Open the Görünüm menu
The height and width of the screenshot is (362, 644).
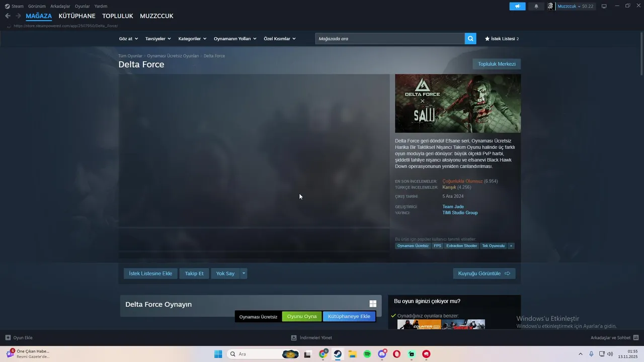[x=37, y=6]
